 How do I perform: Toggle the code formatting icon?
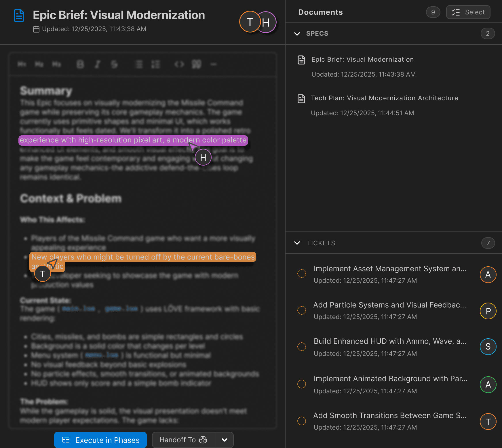[179, 64]
